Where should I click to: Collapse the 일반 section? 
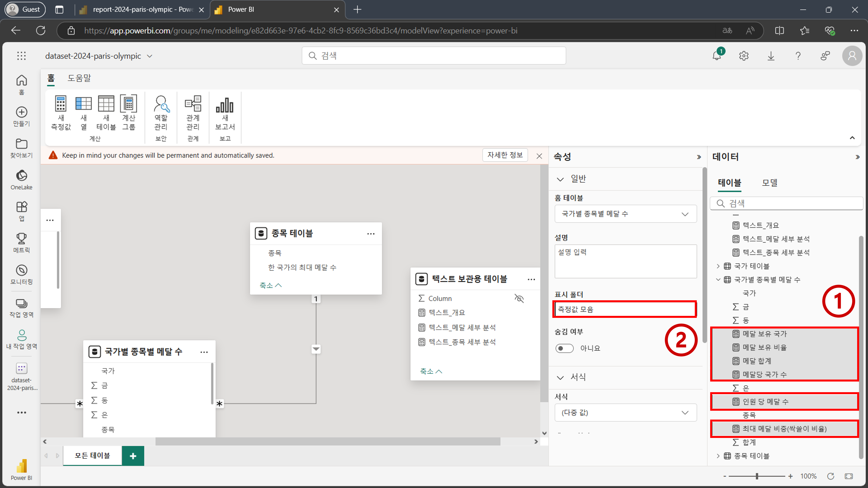[560, 179]
